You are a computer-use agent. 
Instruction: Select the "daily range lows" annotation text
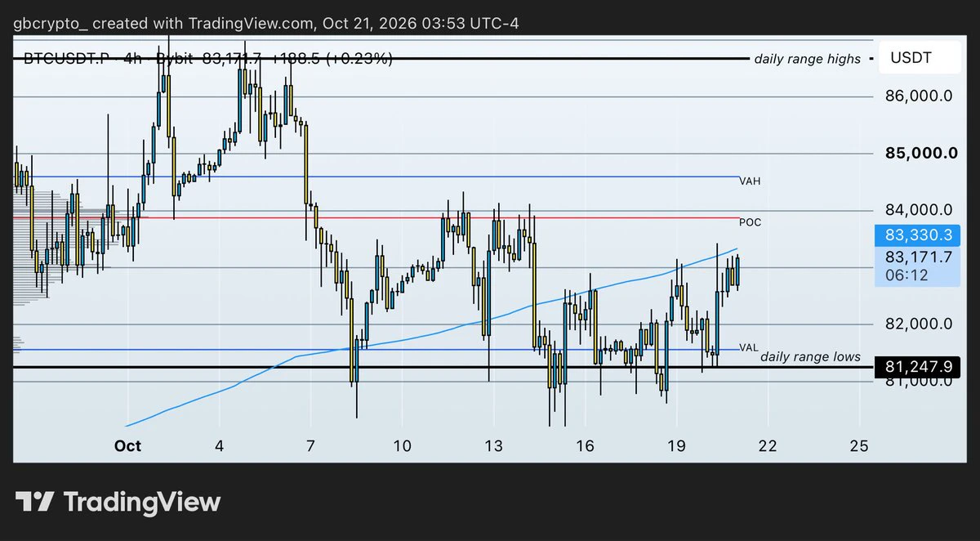tap(810, 357)
